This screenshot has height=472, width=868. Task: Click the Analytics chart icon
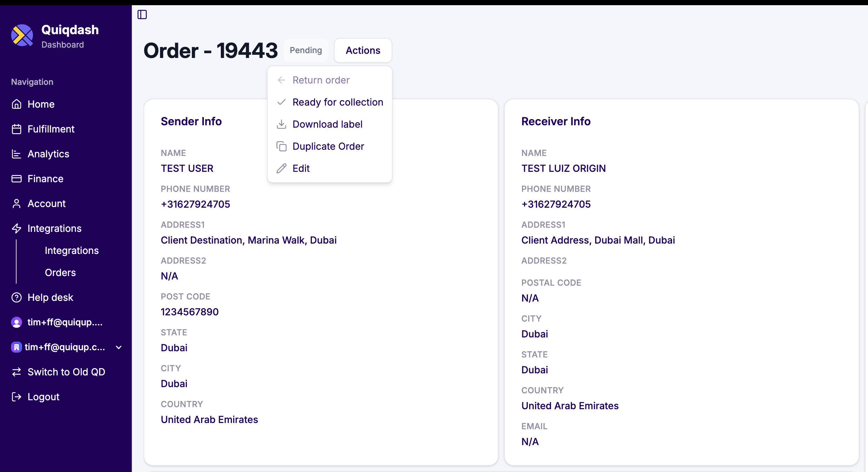(17, 154)
